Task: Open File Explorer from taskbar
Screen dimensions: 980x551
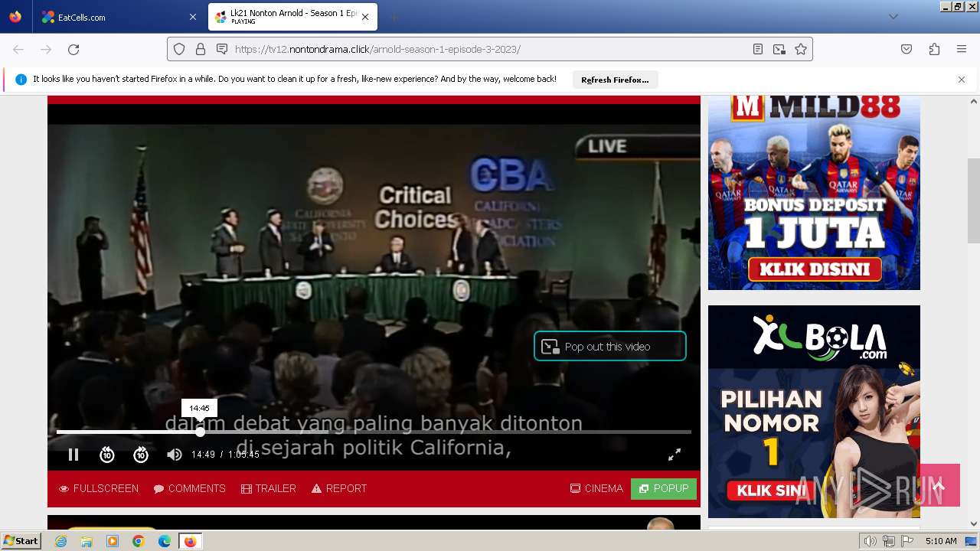Action: point(87,541)
